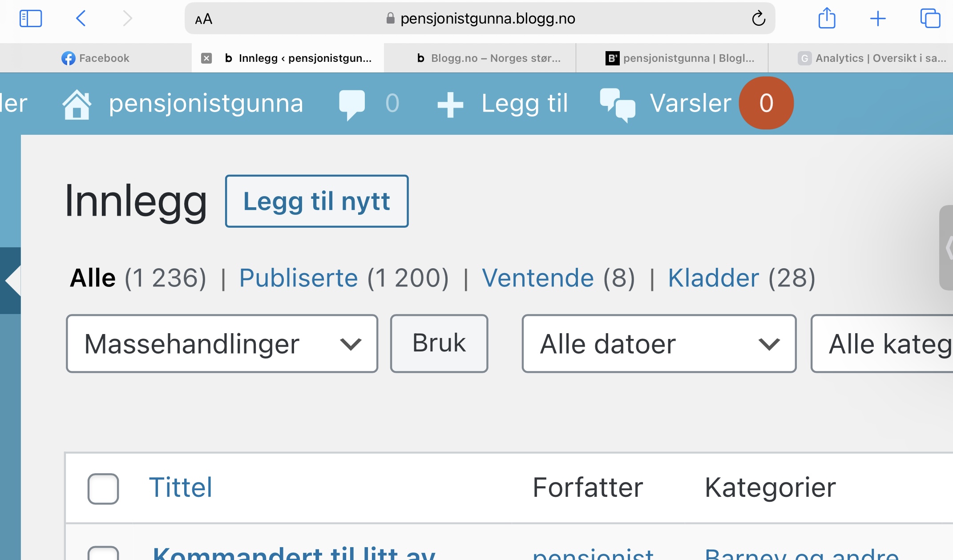
Task: Select checkbox for Kommandert til litt post
Action: (103, 553)
